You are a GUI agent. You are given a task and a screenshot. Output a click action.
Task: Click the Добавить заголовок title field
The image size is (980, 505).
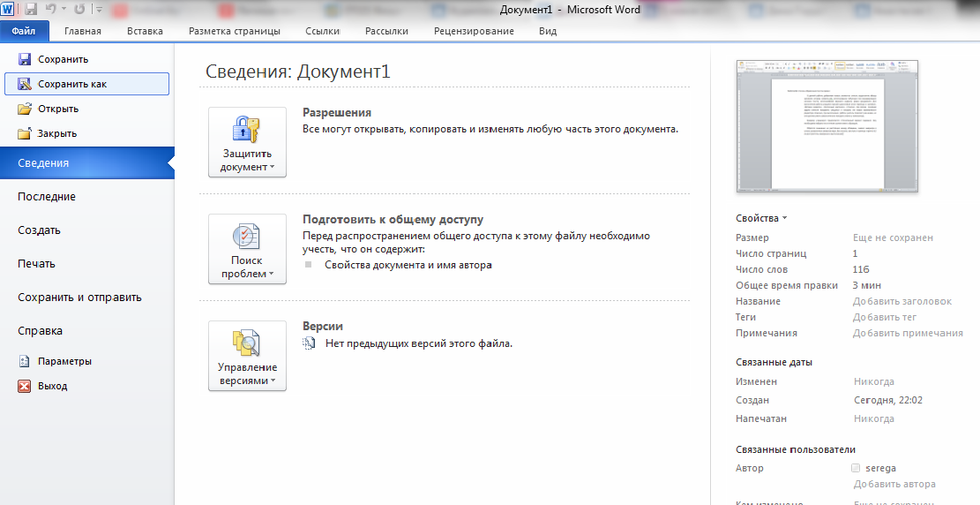pos(902,301)
